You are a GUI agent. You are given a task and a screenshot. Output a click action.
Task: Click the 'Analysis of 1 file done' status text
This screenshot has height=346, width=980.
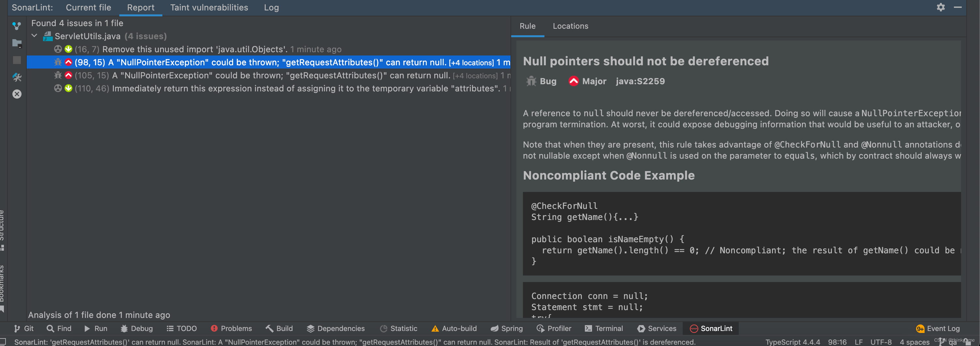[99, 315]
